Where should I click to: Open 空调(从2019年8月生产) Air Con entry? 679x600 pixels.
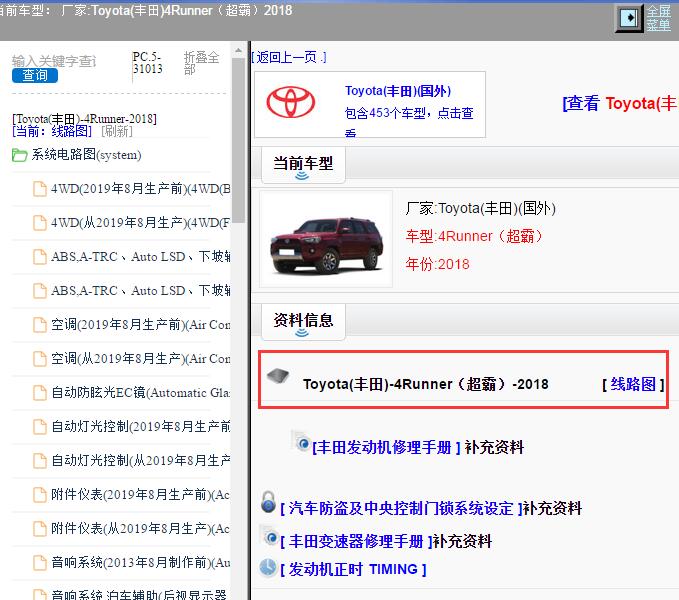pos(140,359)
